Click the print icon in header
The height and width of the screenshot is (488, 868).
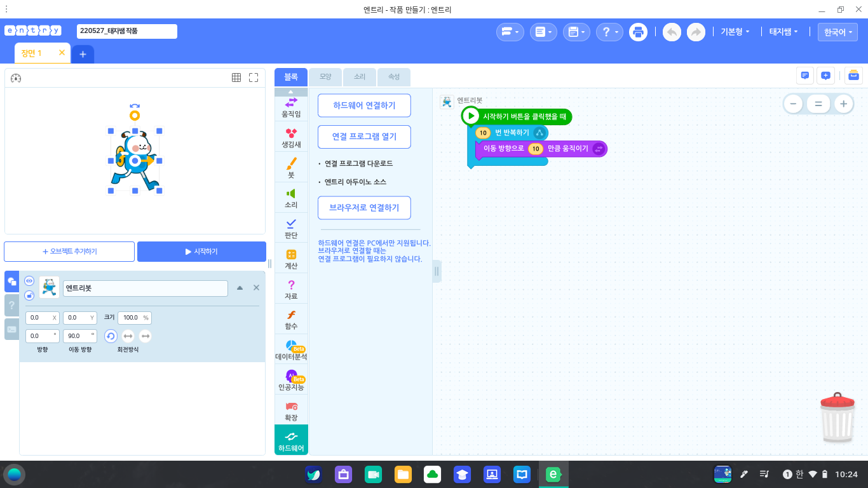pyautogui.click(x=638, y=32)
